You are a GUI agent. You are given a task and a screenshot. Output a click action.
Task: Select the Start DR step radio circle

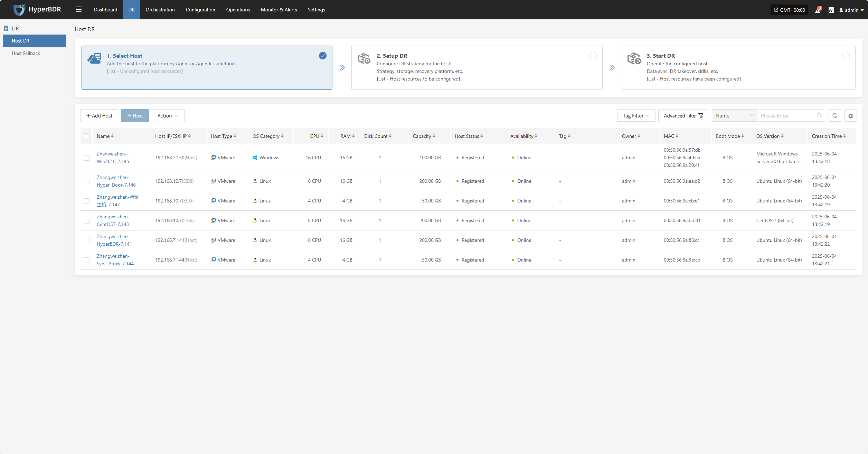coord(846,56)
